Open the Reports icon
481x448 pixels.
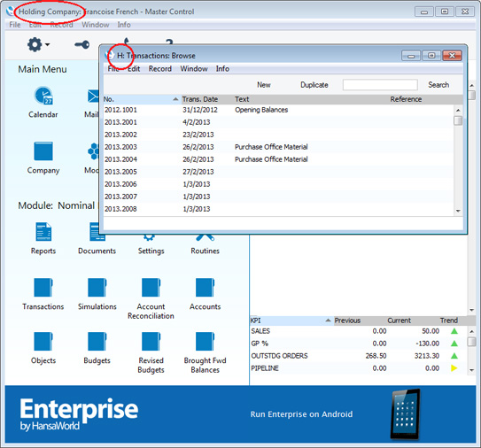pyautogui.click(x=43, y=231)
